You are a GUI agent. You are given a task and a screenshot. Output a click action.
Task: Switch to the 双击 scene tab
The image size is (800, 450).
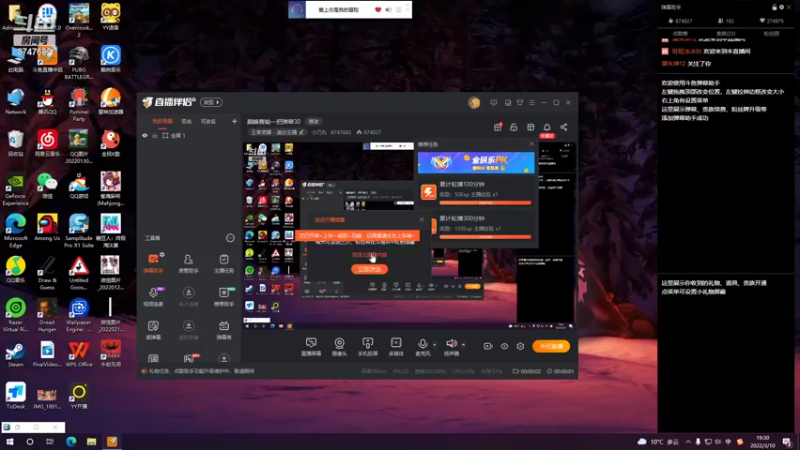(187, 121)
